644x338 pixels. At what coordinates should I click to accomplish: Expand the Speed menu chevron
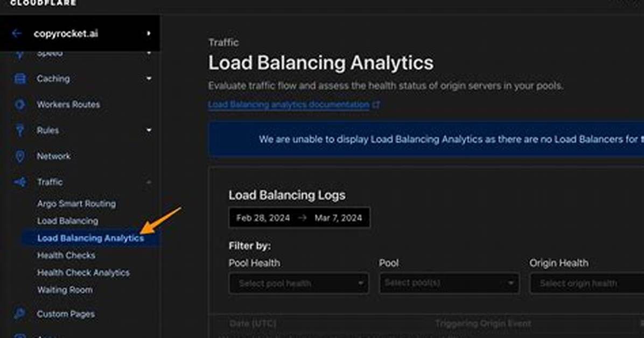pyautogui.click(x=149, y=53)
